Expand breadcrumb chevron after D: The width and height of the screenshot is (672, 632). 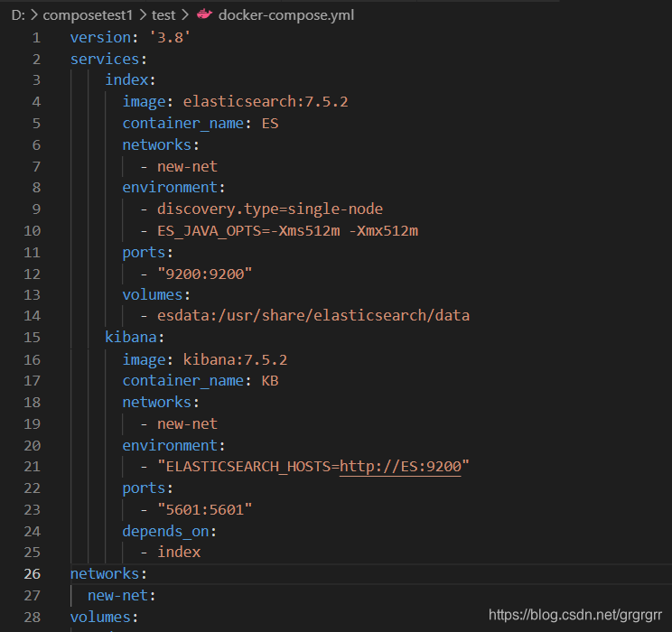coord(34,15)
